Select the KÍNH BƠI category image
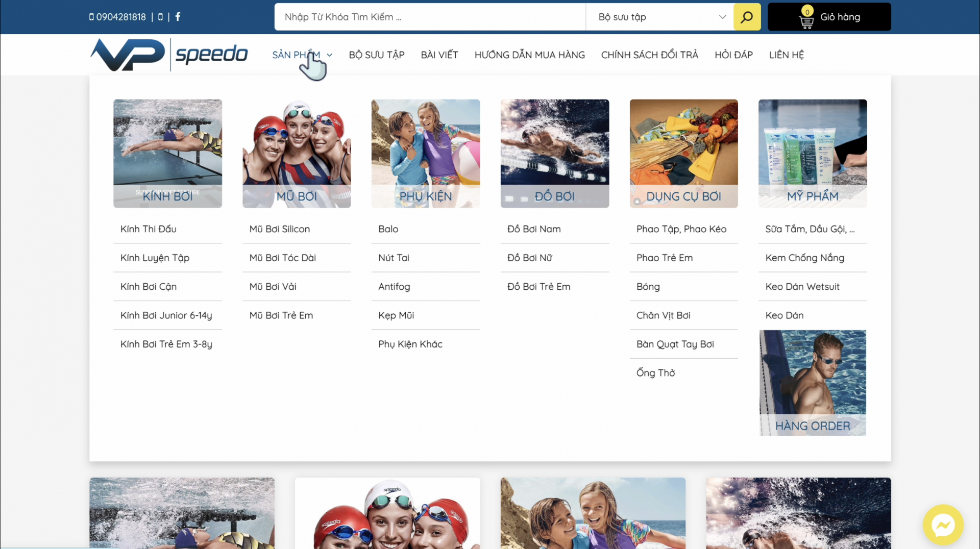The width and height of the screenshot is (980, 549). [x=167, y=153]
